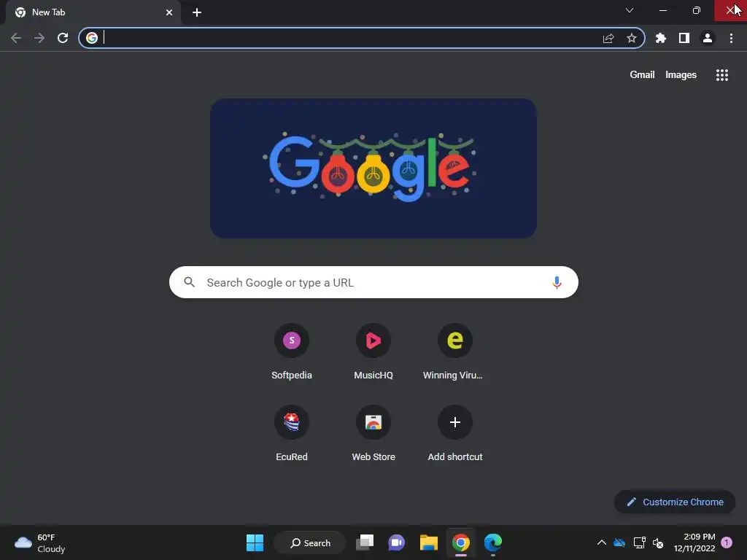Open the Softpedia shortcut
The image size is (747, 560).
292,352
